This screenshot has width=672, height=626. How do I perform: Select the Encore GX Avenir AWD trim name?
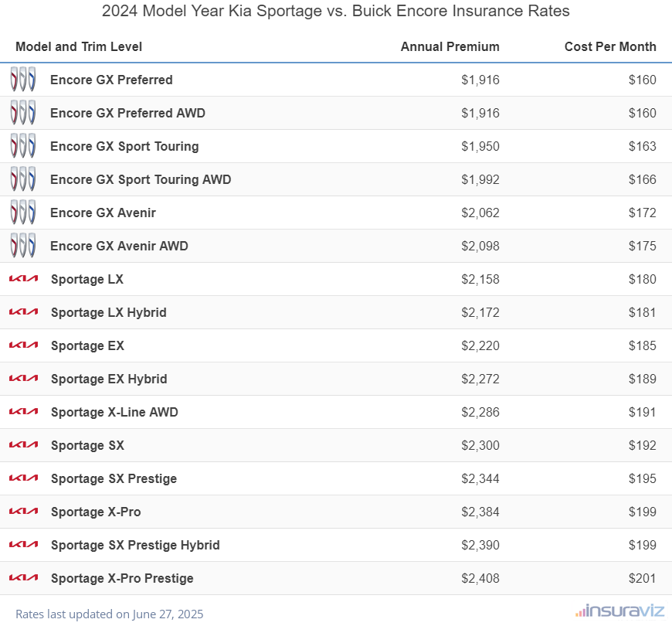tap(119, 246)
